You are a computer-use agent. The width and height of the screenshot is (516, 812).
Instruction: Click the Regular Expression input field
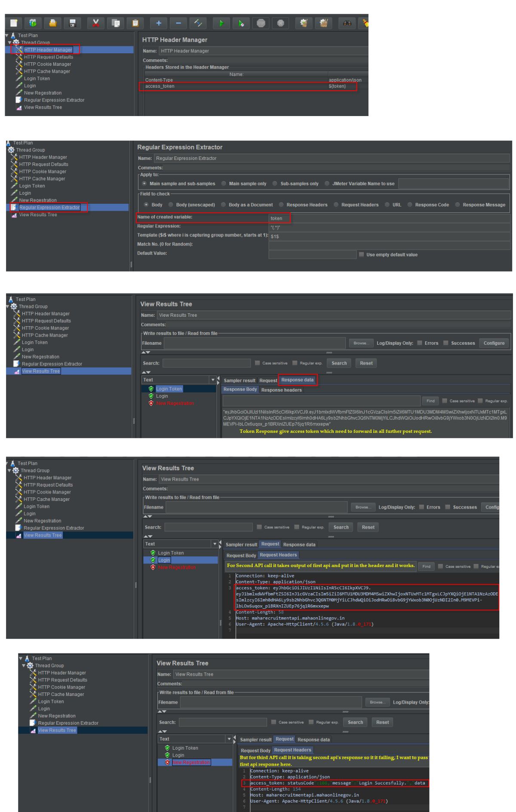pyautogui.click(x=390, y=227)
